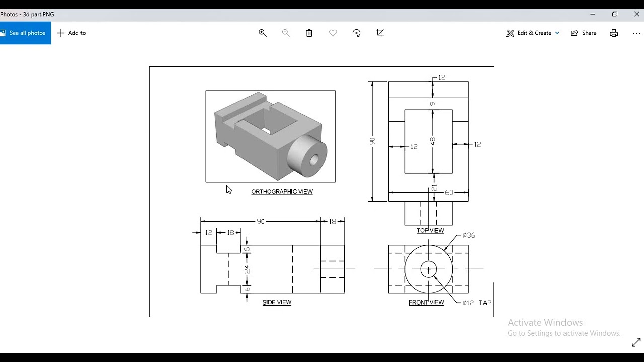Click the Photos - 3d part.PNG window title
Image resolution: width=644 pixels, height=362 pixels.
click(27, 14)
